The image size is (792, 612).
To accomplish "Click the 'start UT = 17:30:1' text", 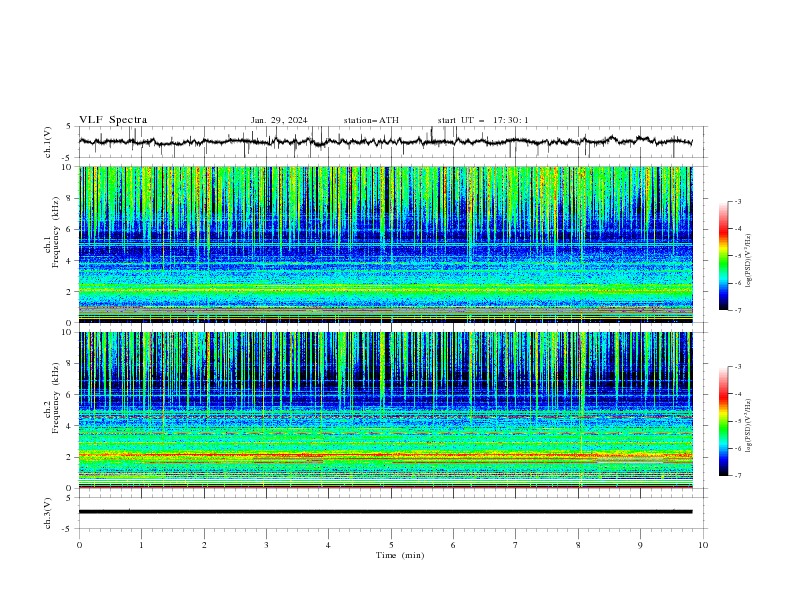I will [x=483, y=120].
